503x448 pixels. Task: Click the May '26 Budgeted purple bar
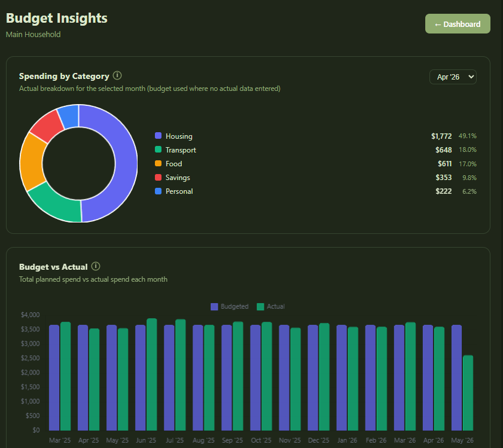[x=456, y=377]
